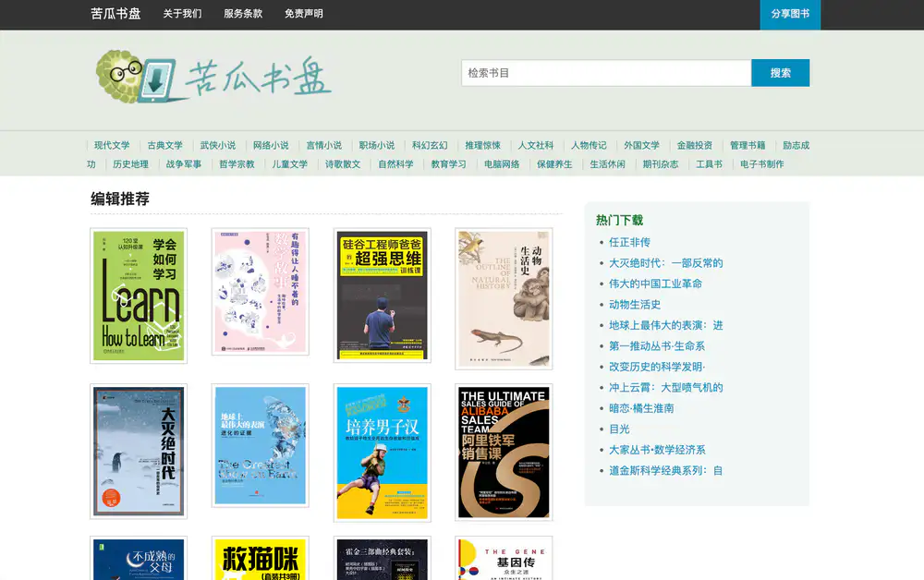924x580 pixels.
Task: Open 伟大的中国工业革命 in hot downloads
Action: [655, 284]
